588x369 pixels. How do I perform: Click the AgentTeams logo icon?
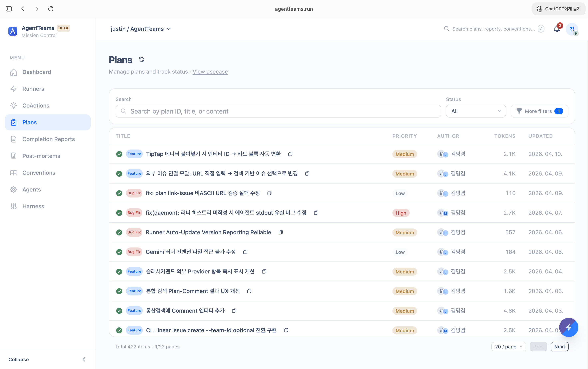(13, 31)
